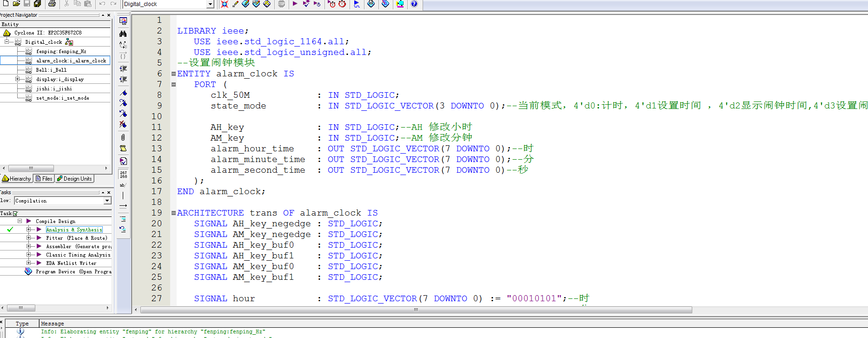Toggle the Task column checkbox icon

[x=15, y=214]
